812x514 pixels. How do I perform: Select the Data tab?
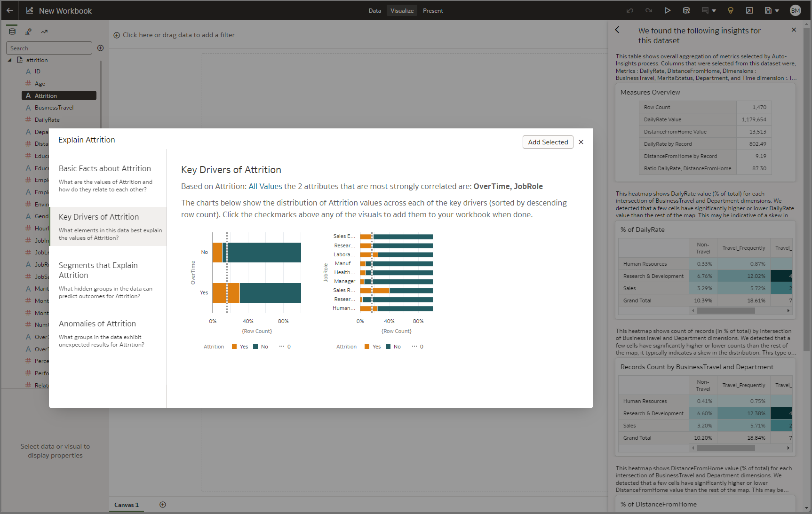[374, 10]
